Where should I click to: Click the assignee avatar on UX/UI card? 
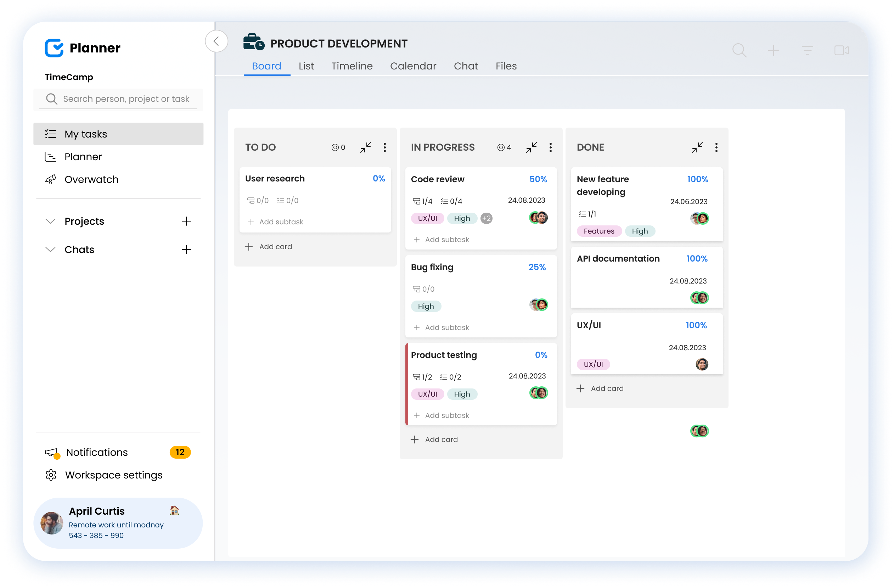[x=702, y=364]
